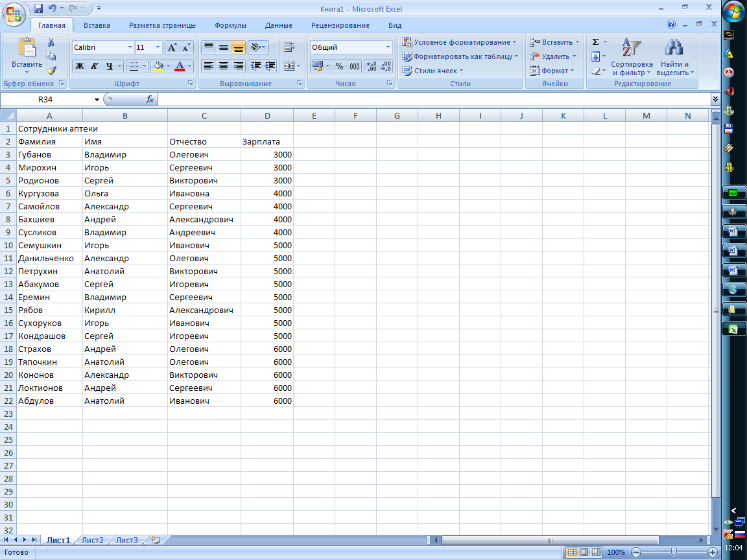Increase indent
This screenshot has height=560, width=747.
[x=270, y=66]
